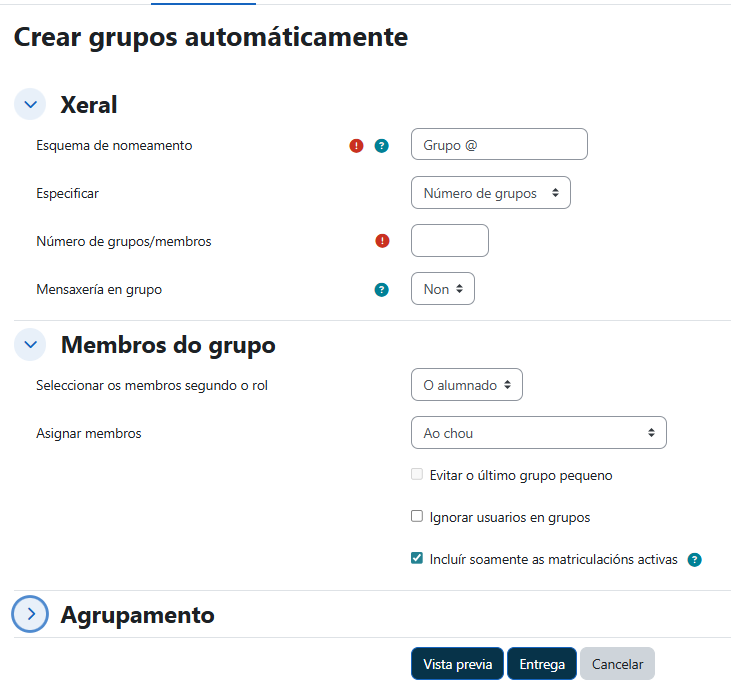Enable Ignorar usuarios en grupos checkbox

(417, 517)
